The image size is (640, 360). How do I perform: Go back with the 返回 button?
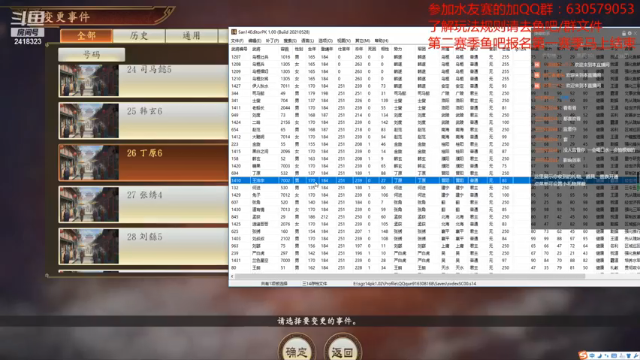[x=342, y=351]
